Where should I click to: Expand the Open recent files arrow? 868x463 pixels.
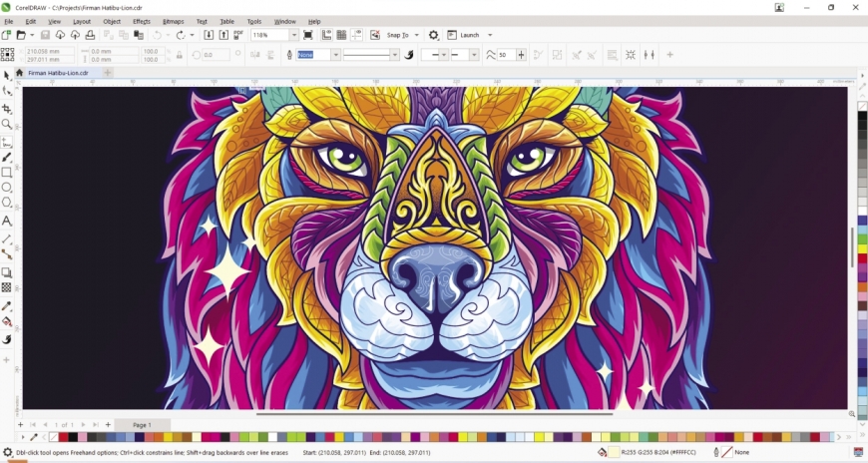point(32,35)
